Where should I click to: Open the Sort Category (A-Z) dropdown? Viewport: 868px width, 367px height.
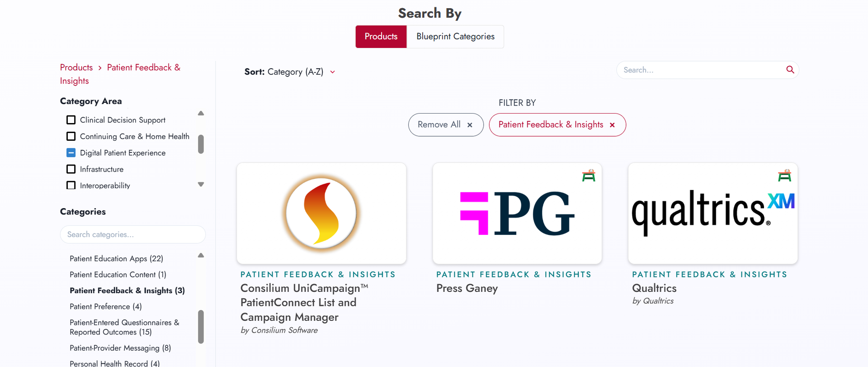click(289, 72)
